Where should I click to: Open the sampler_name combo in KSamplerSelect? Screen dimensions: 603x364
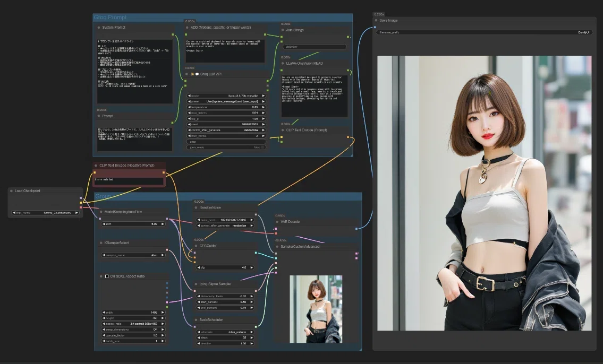pos(133,255)
